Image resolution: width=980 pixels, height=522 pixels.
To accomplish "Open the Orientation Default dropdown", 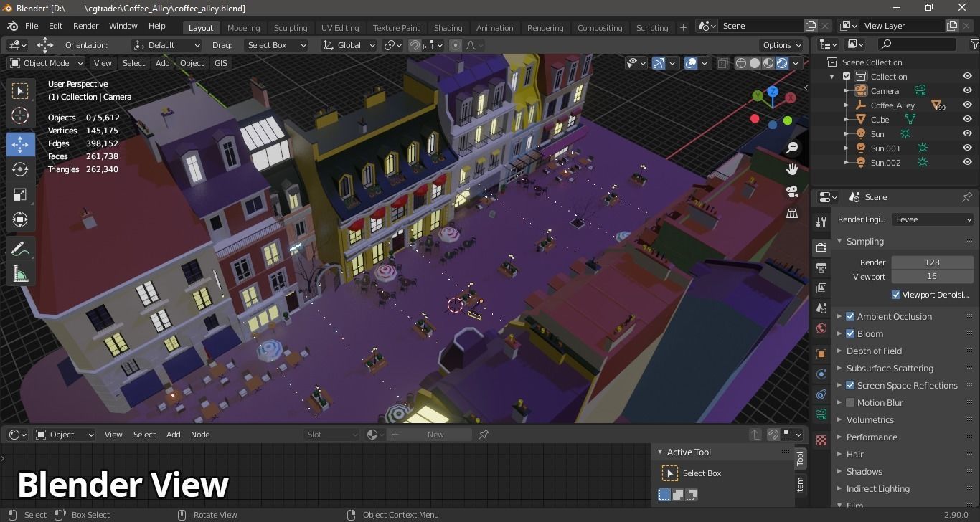I will pos(166,45).
